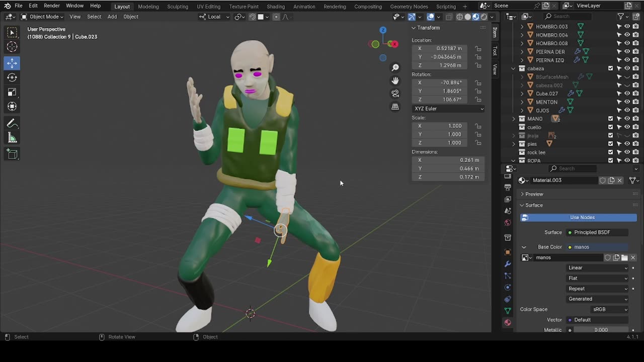Screen dimensions: 644x362
Task: Click the viewport zoom magnifier icon
Action: coord(395,67)
